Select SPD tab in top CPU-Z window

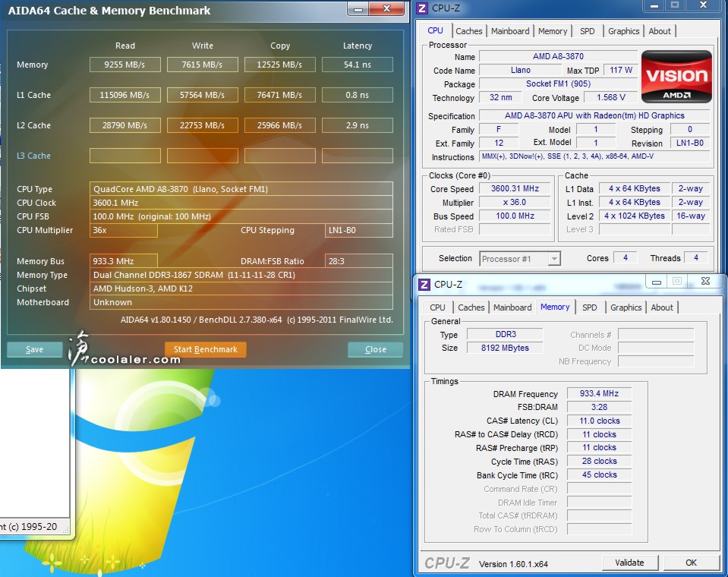click(587, 31)
